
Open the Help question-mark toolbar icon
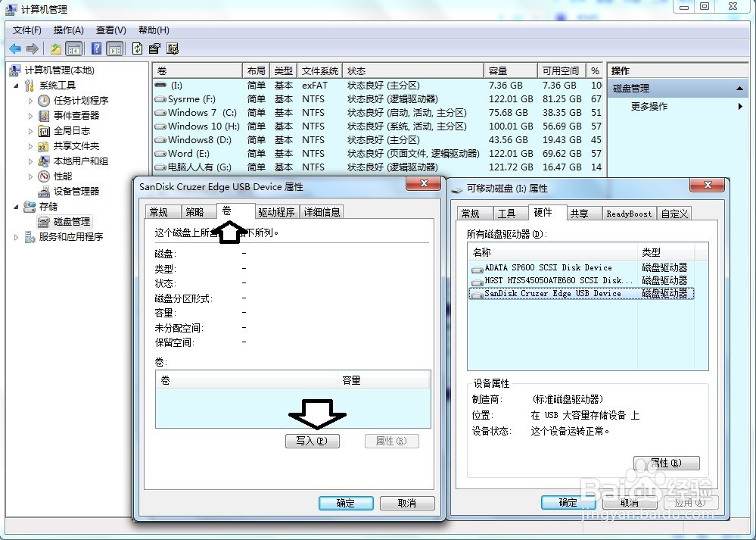coord(96,48)
